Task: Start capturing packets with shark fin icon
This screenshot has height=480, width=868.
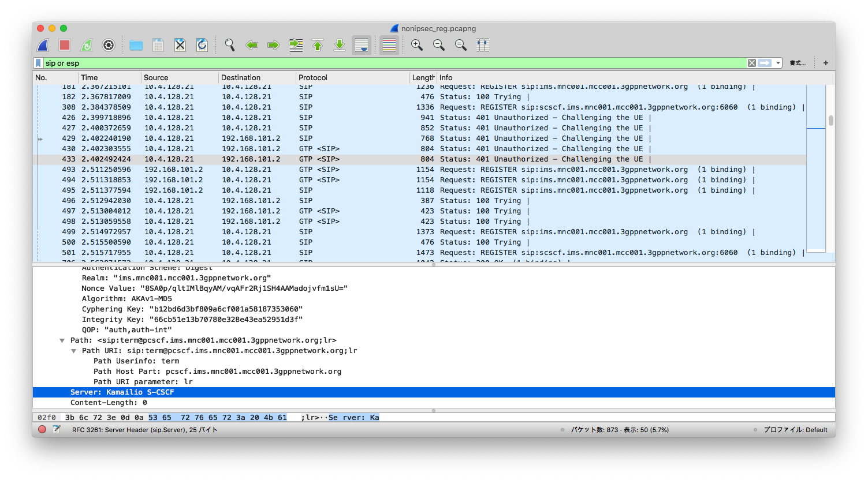Action: [43, 45]
